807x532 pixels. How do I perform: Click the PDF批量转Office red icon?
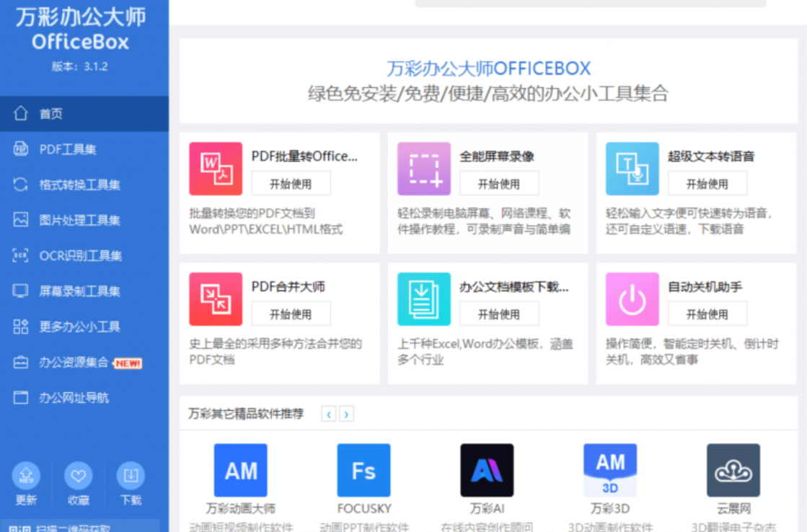tap(216, 169)
